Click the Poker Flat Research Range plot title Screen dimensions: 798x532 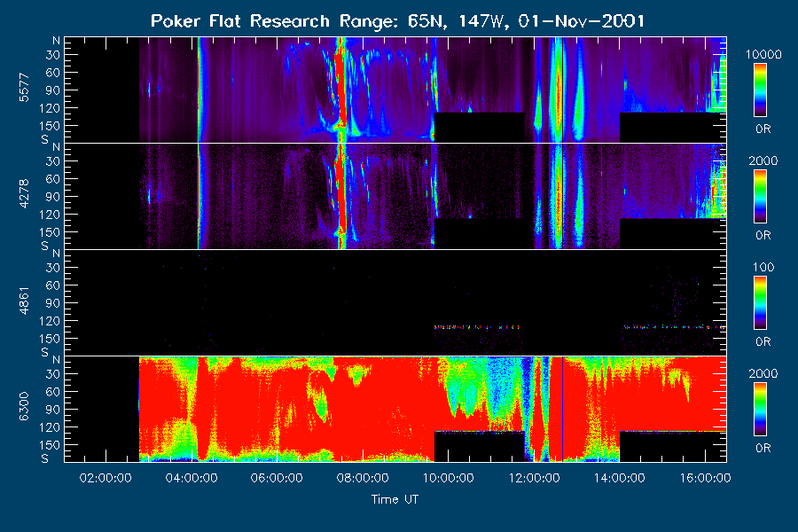coord(397,21)
